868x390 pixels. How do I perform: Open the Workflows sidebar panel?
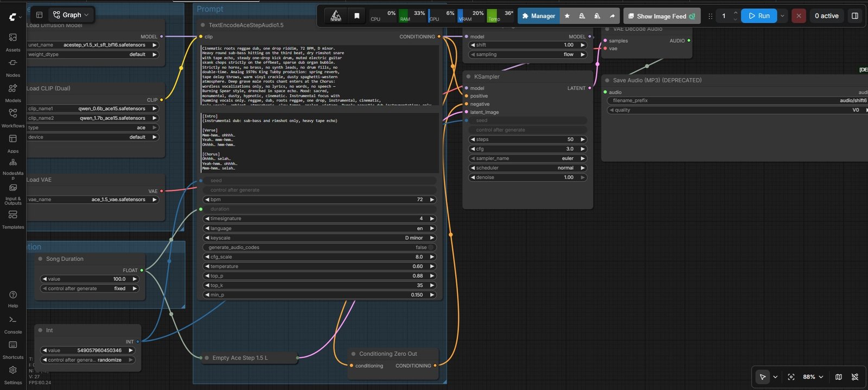point(13,118)
